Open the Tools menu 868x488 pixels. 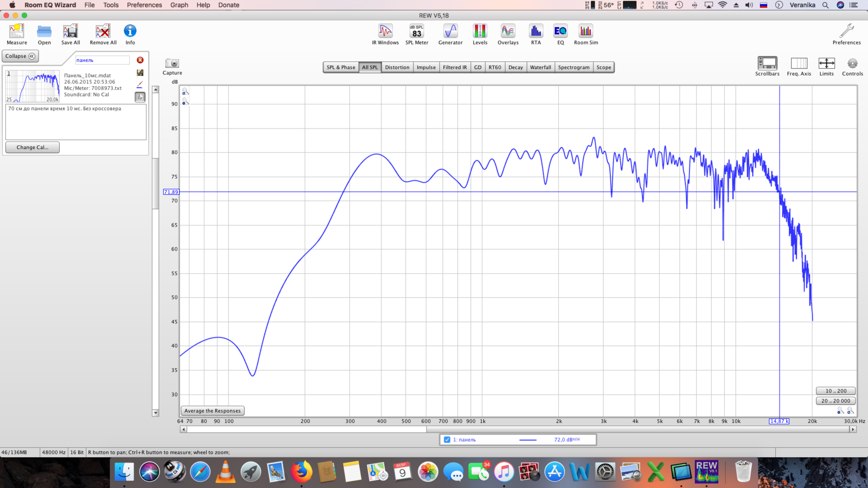pyautogui.click(x=111, y=5)
